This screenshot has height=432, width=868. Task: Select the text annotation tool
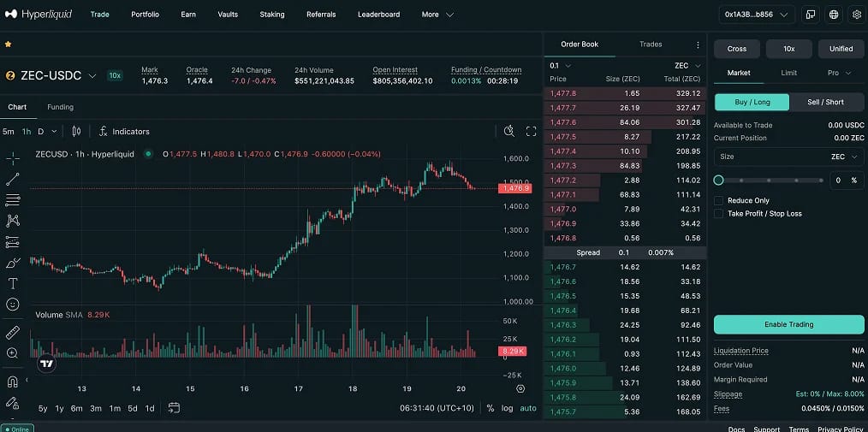[13, 283]
